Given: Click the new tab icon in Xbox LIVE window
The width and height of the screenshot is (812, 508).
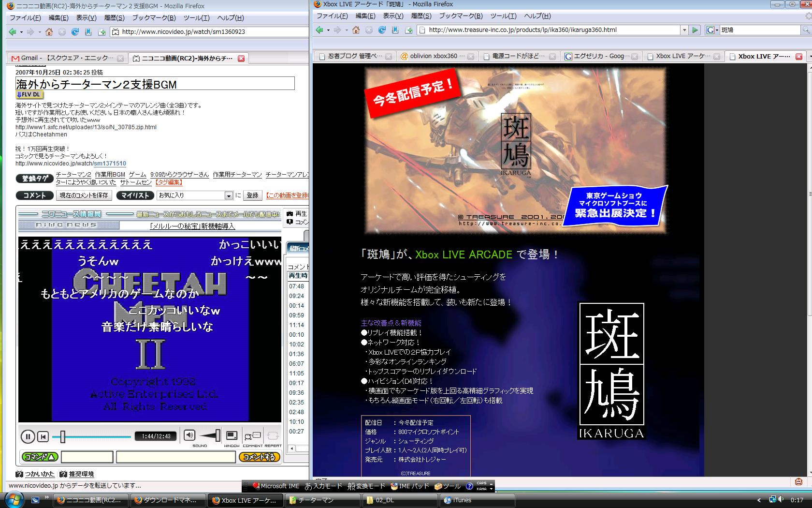Looking at the screenshot, I should [408, 30].
